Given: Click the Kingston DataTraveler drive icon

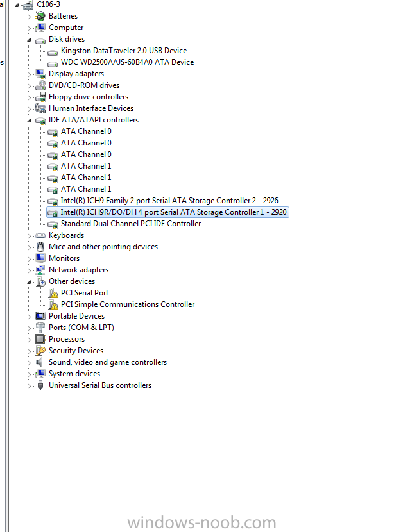Looking at the screenshot, I should (53, 52).
